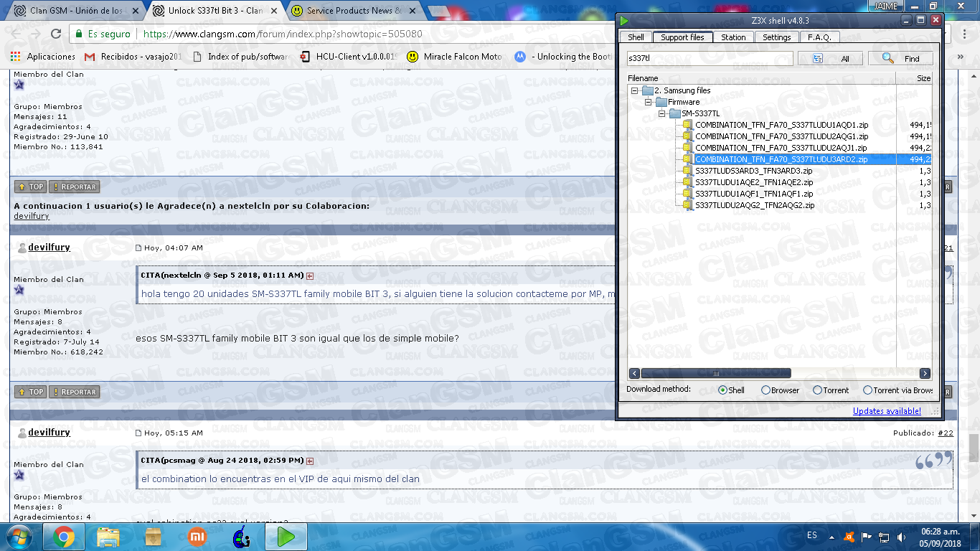The width and height of the screenshot is (980, 551).
Task: Switch to the Shell tab in Z3X
Action: click(x=636, y=37)
